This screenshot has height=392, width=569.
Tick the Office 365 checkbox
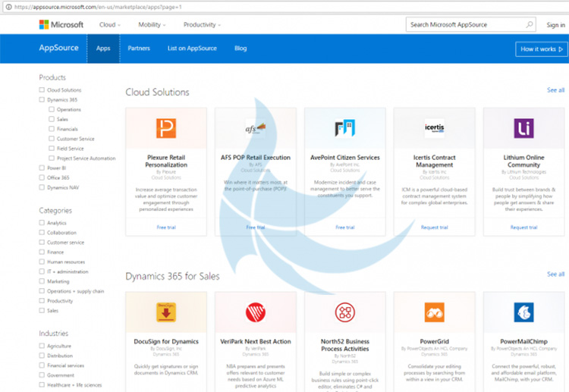(42, 177)
